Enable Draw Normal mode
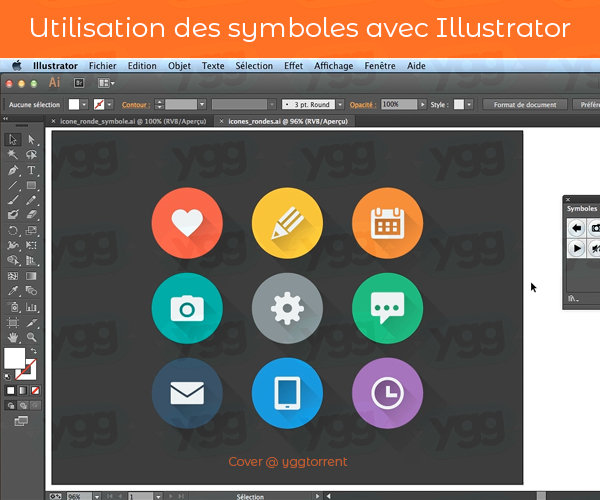Image resolution: width=600 pixels, height=500 pixels. (x=11, y=406)
